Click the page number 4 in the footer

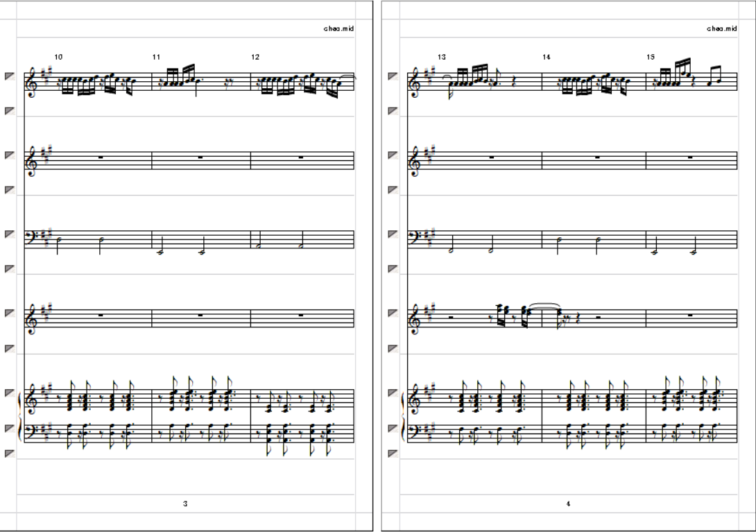pyautogui.click(x=569, y=504)
